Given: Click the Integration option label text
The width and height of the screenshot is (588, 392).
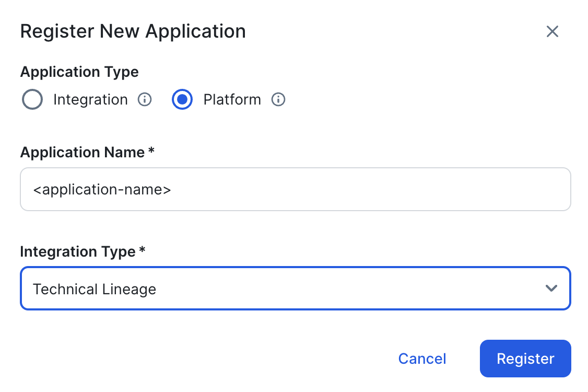Looking at the screenshot, I should (90, 99).
